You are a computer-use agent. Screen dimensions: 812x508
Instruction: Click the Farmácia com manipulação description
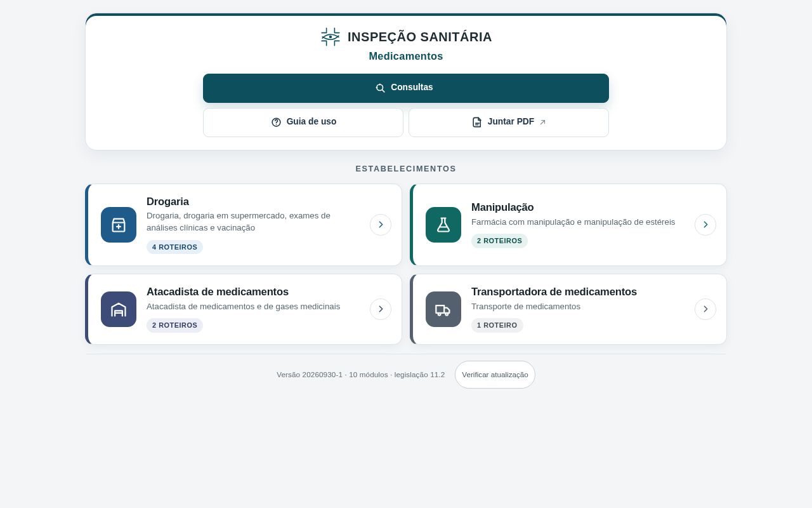point(573,222)
